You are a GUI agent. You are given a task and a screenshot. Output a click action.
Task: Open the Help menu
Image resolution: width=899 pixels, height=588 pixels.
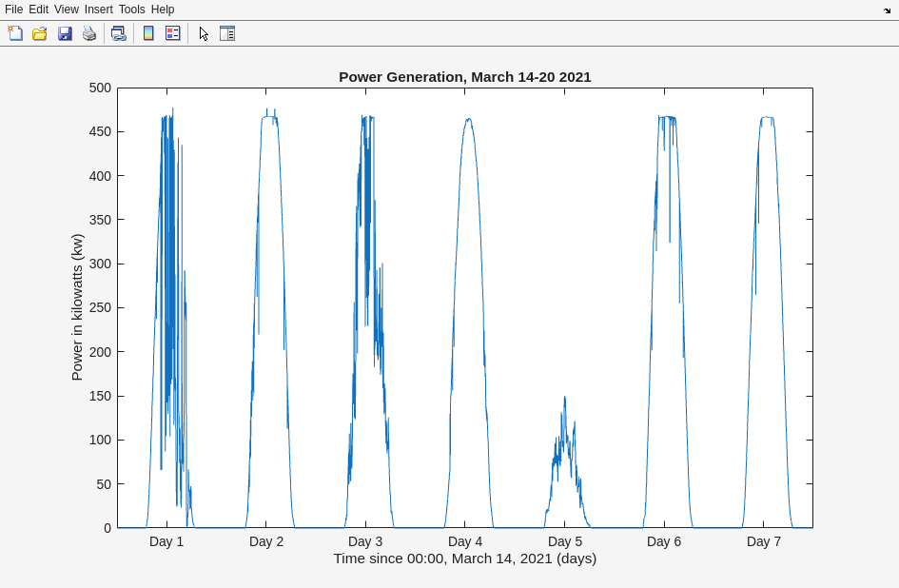click(x=163, y=10)
